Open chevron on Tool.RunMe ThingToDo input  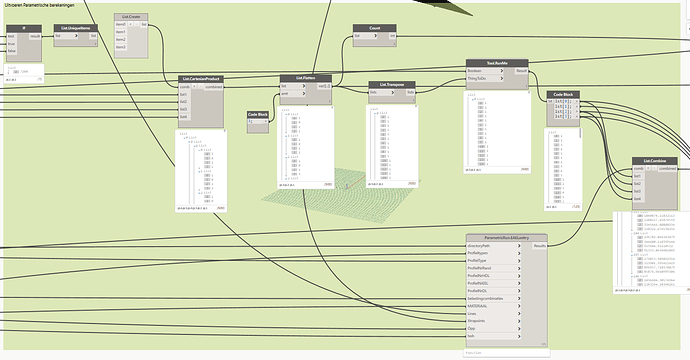tap(501, 78)
